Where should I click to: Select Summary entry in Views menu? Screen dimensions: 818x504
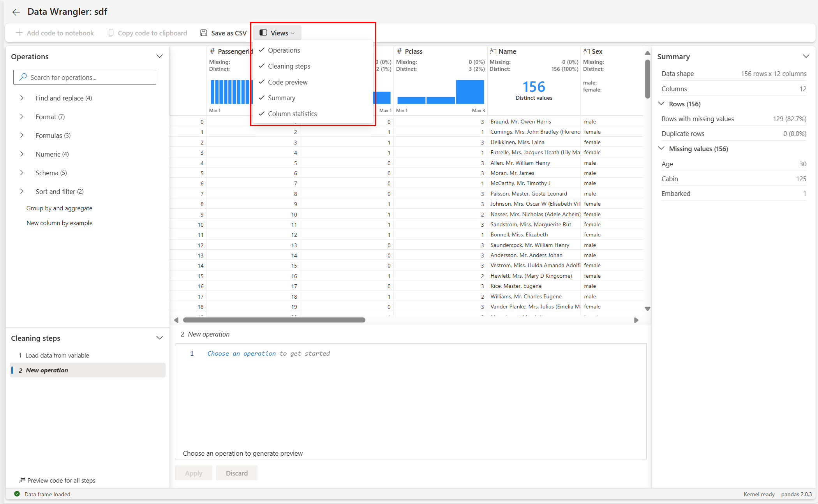281,98
